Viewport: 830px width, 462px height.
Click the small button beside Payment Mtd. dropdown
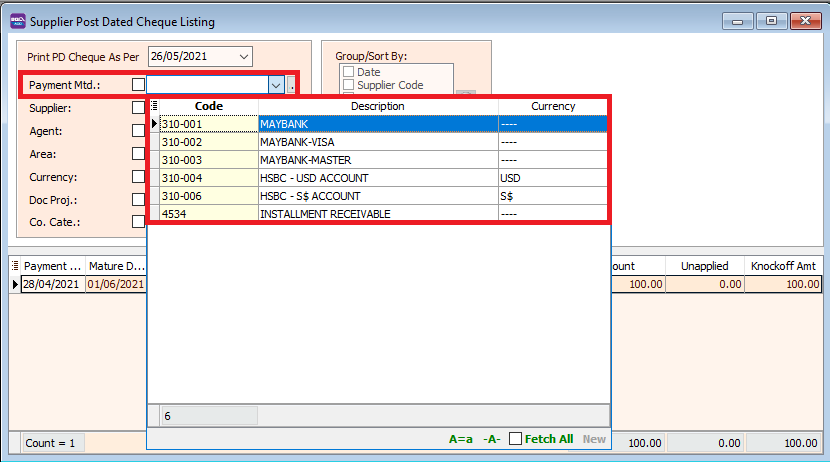pos(291,86)
